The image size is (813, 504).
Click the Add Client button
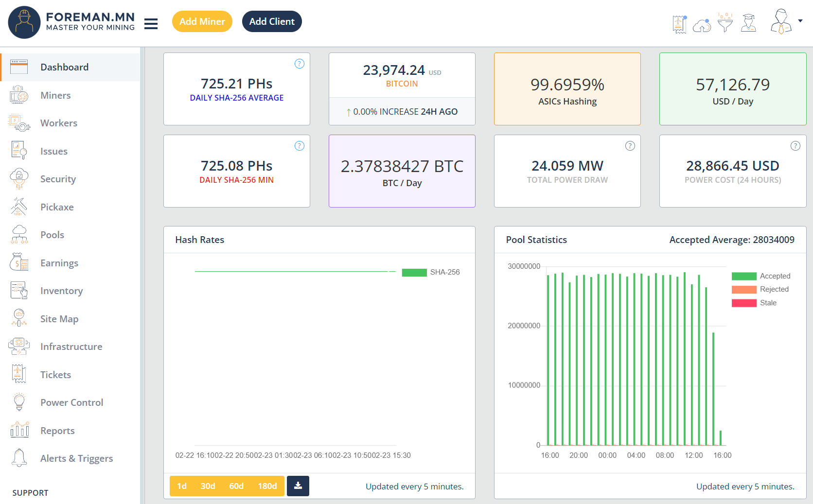(x=272, y=21)
